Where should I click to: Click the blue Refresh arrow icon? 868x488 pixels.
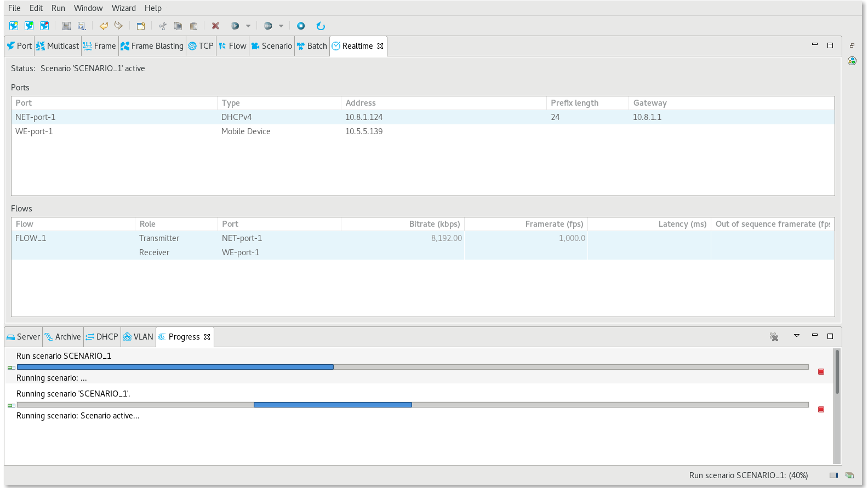tap(321, 26)
